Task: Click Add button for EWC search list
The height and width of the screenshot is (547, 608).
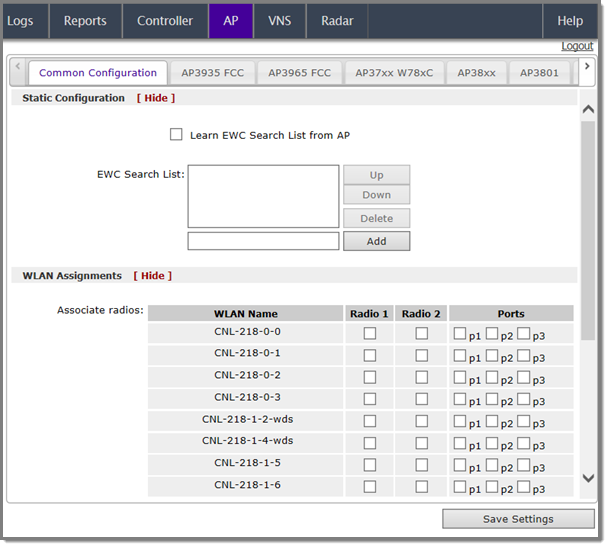Action: (x=376, y=241)
